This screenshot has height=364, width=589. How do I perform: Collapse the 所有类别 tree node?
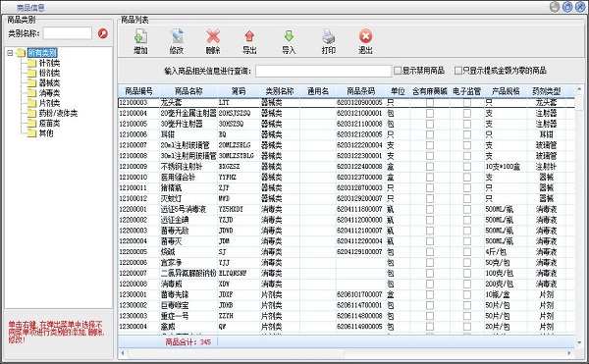point(10,53)
